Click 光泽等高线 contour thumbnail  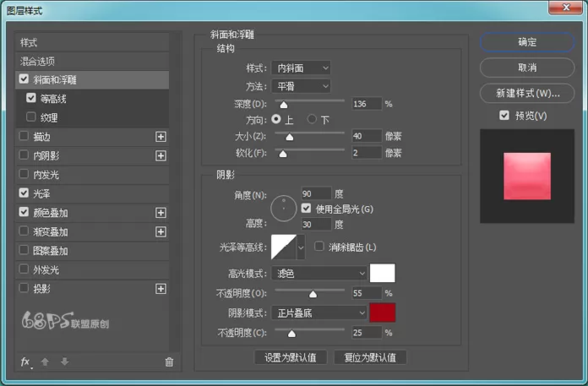point(284,247)
